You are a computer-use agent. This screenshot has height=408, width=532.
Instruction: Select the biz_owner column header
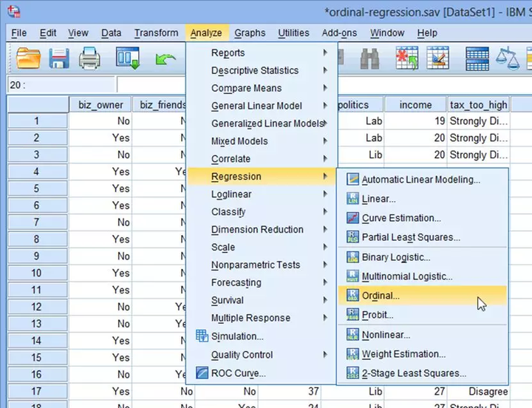tap(100, 104)
